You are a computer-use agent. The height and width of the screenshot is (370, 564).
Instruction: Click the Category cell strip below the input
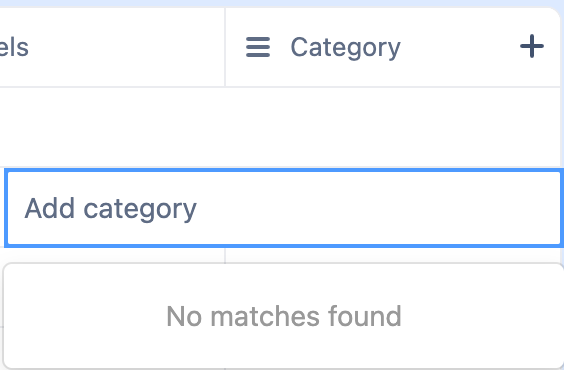[x=392, y=255]
